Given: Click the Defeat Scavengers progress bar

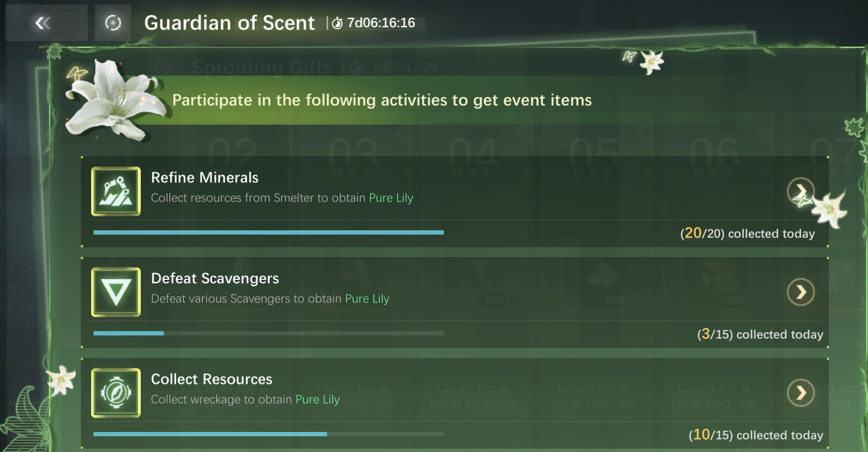Looking at the screenshot, I should (268, 333).
